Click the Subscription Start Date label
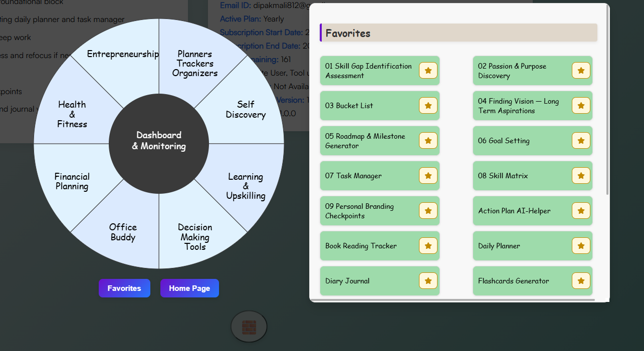The height and width of the screenshot is (351, 644). 261,33
